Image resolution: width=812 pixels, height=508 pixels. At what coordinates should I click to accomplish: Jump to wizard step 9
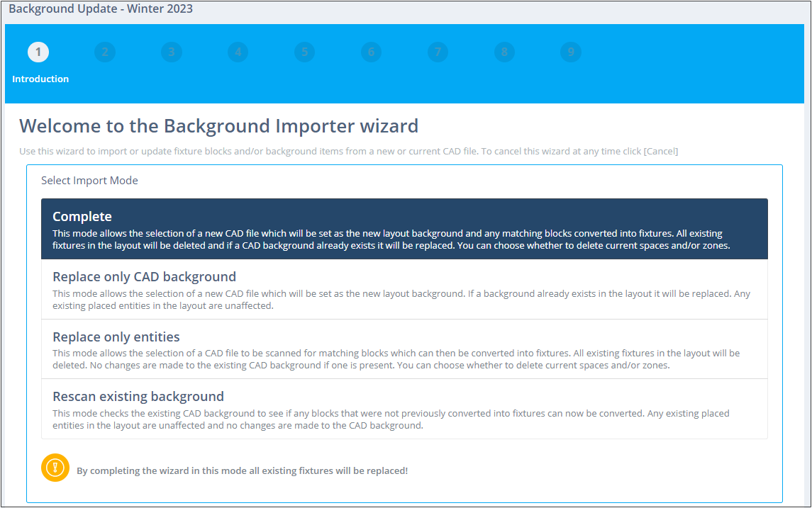[x=571, y=52]
